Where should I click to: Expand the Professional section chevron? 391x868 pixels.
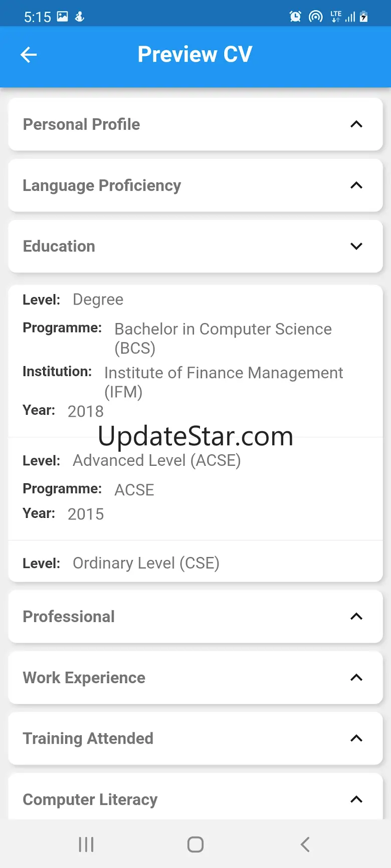tap(356, 617)
